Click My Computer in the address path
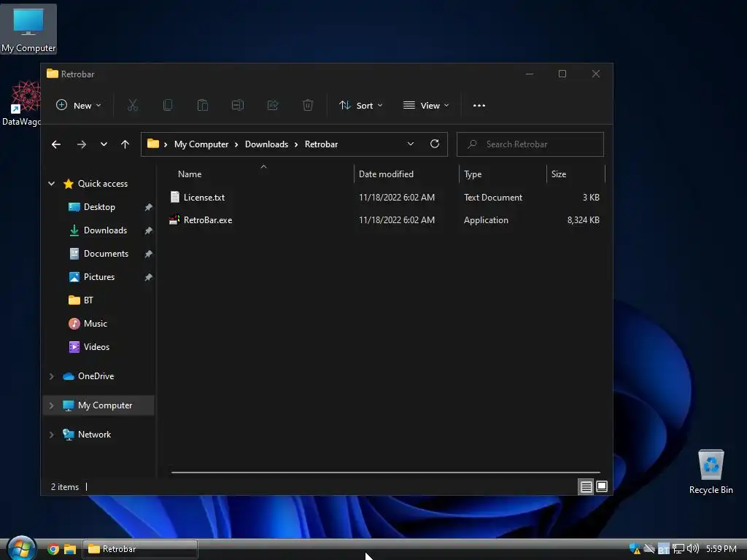This screenshot has height=560, width=747. (201, 144)
